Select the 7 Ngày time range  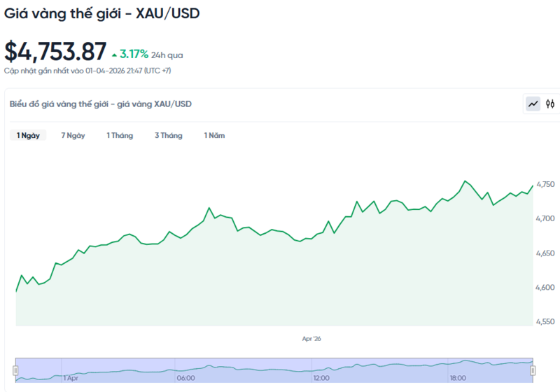click(x=73, y=135)
